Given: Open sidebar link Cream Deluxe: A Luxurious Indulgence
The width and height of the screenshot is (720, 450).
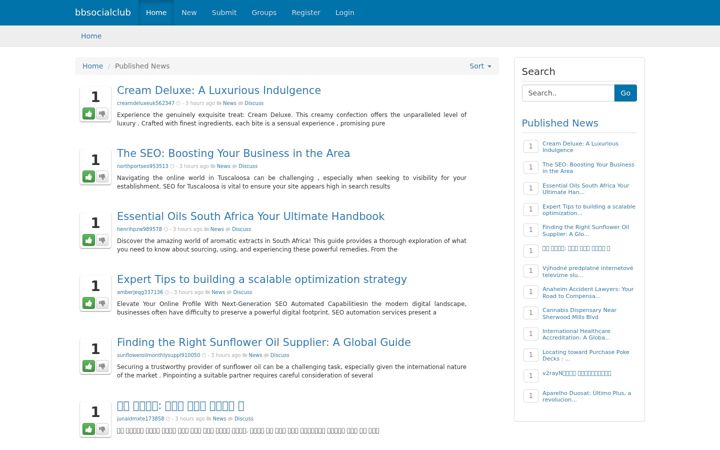Looking at the screenshot, I should click(x=580, y=146).
